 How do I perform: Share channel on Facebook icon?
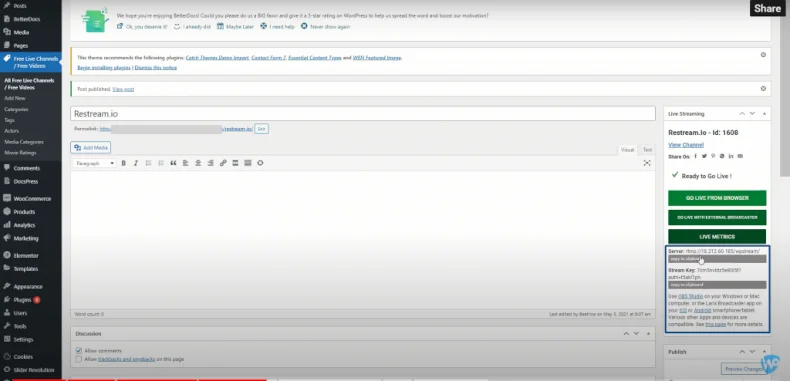point(695,156)
